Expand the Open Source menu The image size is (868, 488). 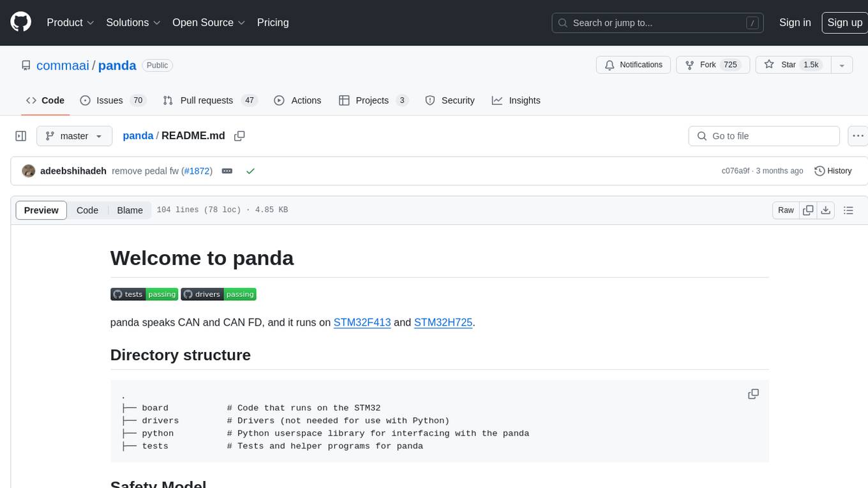click(209, 22)
